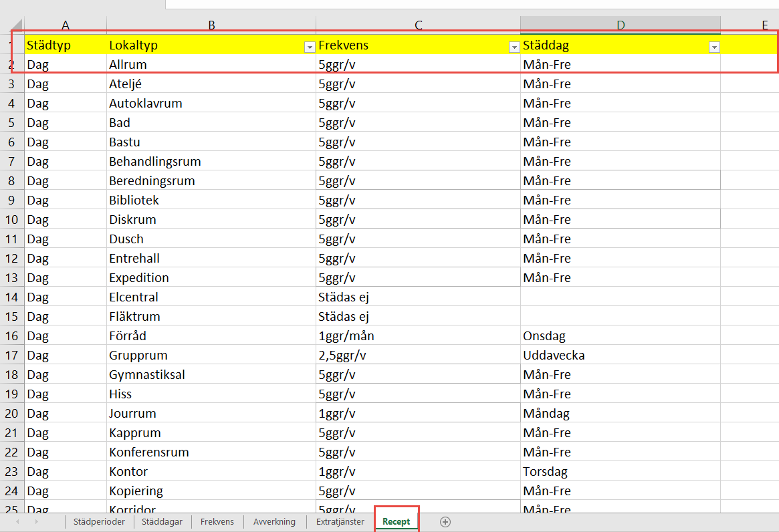The height and width of the screenshot is (532, 779).
Task: Switch to the Avverkning sheet tab
Action: [274, 522]
